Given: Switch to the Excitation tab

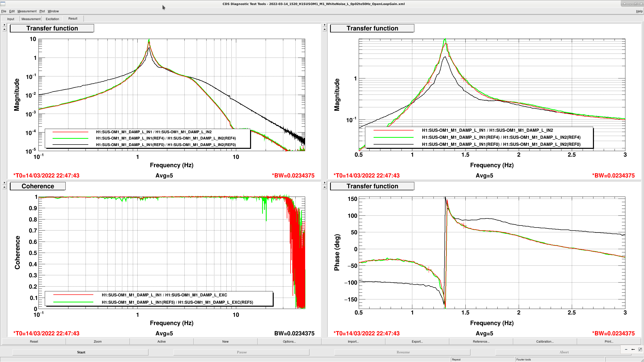Looking at the screenshot, I should (52, 19).
